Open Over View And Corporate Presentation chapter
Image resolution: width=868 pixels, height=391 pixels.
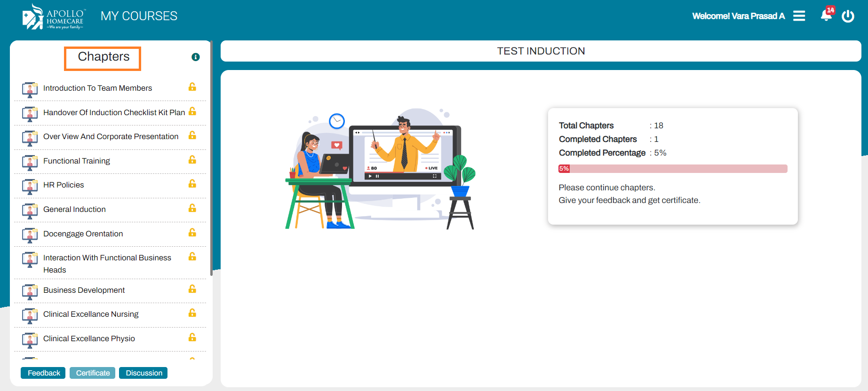click(x=111, y=136)
